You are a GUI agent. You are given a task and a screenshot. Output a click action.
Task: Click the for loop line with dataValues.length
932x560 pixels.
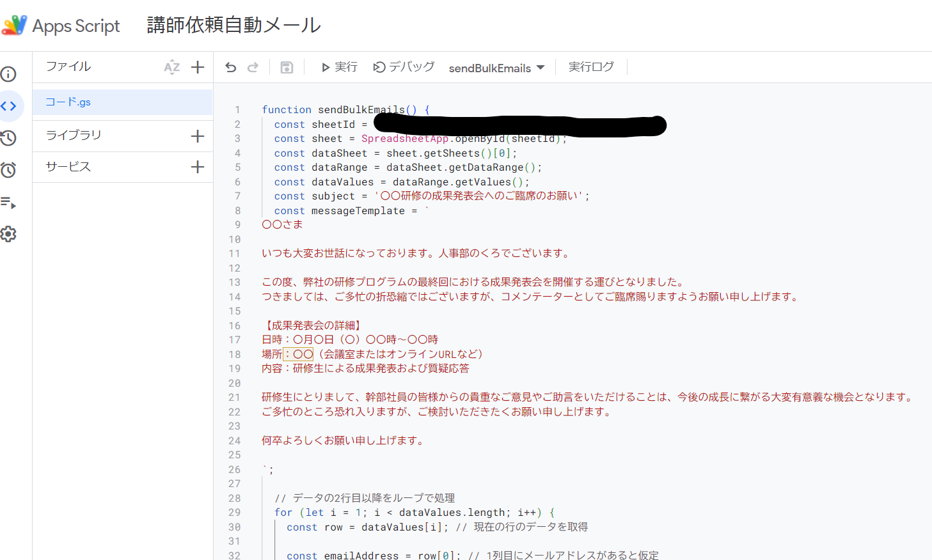point(415,513)
